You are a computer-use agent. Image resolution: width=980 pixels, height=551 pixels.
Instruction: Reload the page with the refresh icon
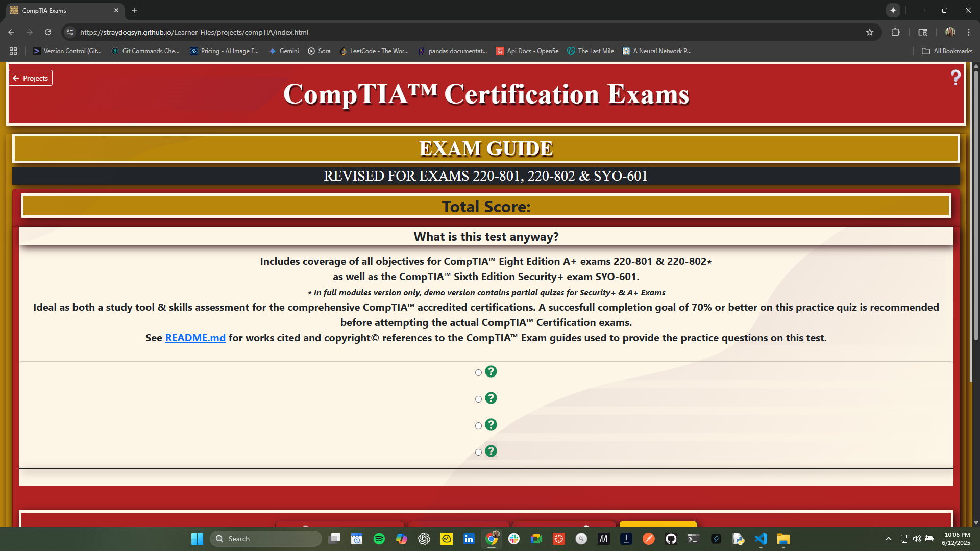(48, 32)
